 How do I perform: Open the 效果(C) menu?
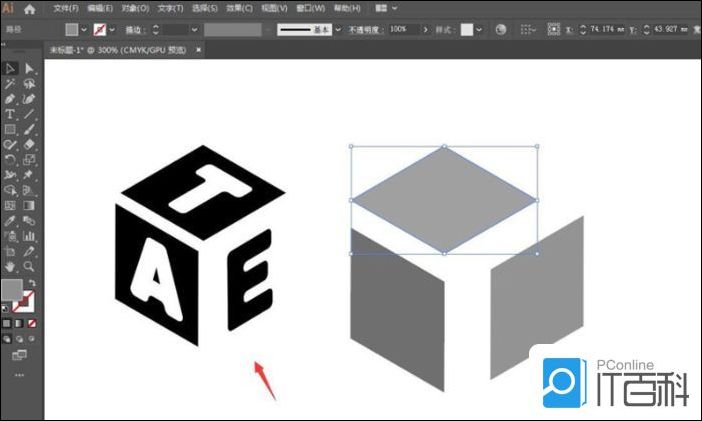[240, 9]
